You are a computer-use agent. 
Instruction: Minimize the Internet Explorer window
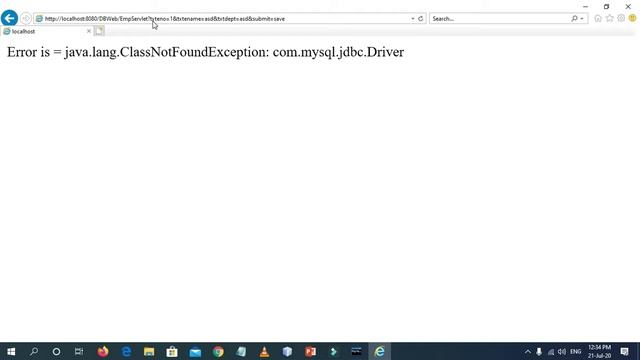[585, 7]
